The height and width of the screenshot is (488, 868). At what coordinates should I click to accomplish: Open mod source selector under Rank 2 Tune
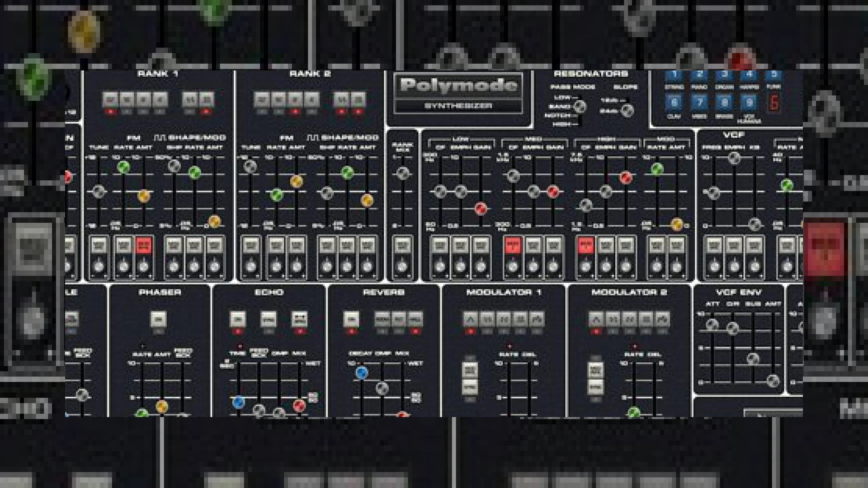[x=251, y=246]
